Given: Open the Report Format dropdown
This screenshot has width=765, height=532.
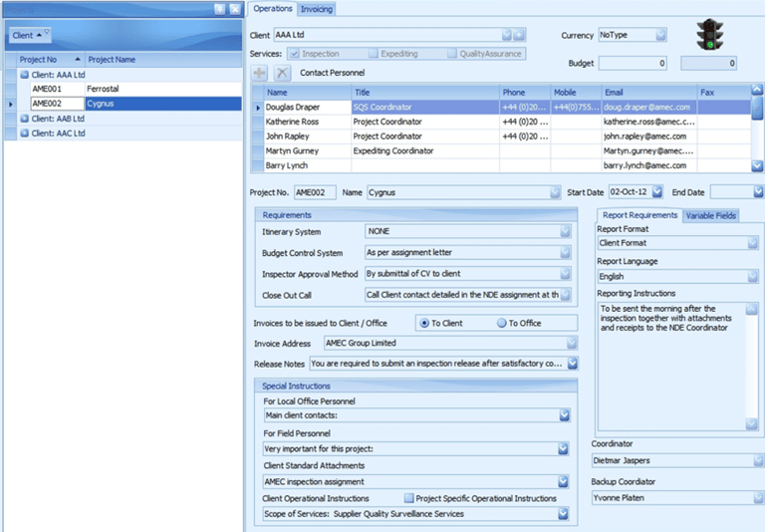Looking at the screenshot, I should (753, 243).
